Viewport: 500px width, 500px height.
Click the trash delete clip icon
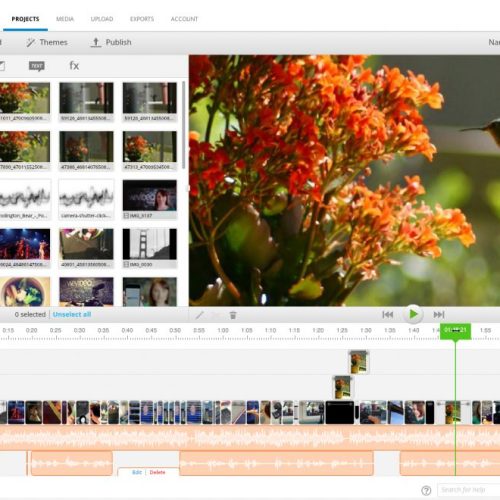[x=233, y=315]
